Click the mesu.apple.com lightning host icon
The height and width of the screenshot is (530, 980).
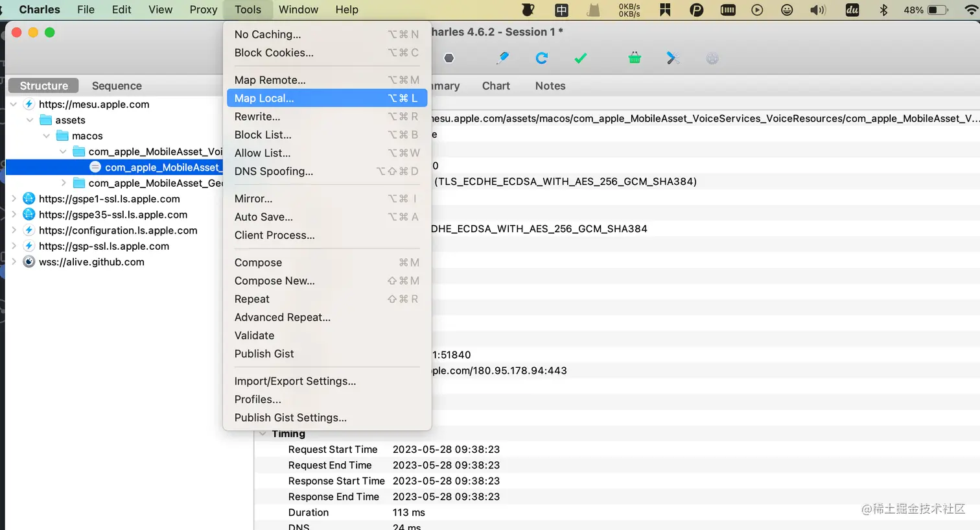(29, 104)
